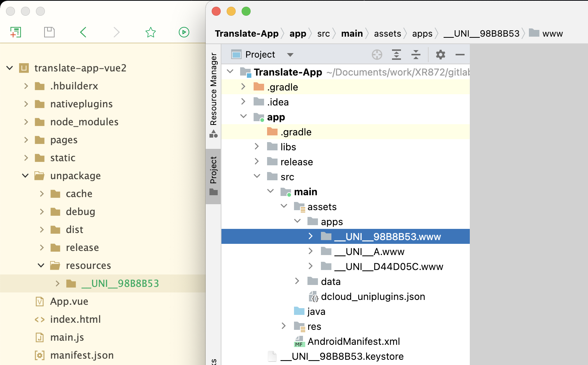588x365 pixels.
Task: Click the locate target icon in Project panel
Action: point(377,55)
